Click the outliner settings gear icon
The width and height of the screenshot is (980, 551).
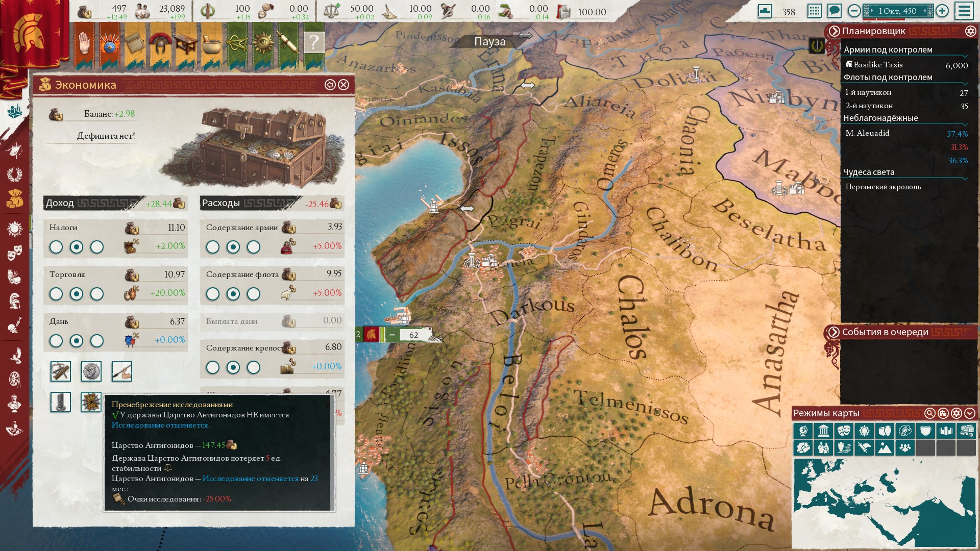pos(970,31)
